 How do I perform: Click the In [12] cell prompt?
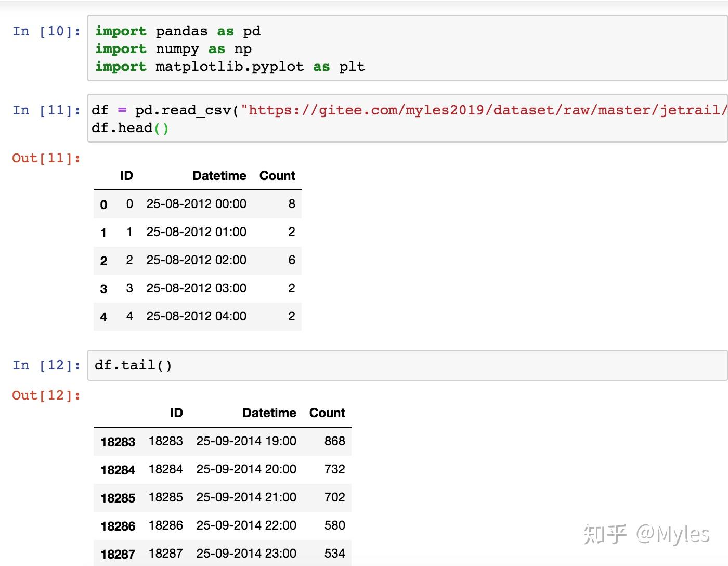[x=46, y=365]
